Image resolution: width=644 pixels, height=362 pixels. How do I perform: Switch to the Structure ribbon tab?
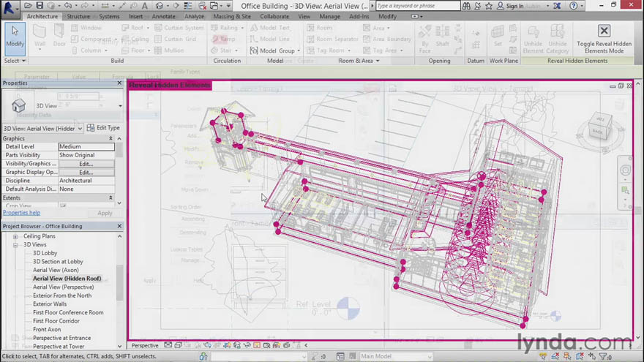coord(78,16)
